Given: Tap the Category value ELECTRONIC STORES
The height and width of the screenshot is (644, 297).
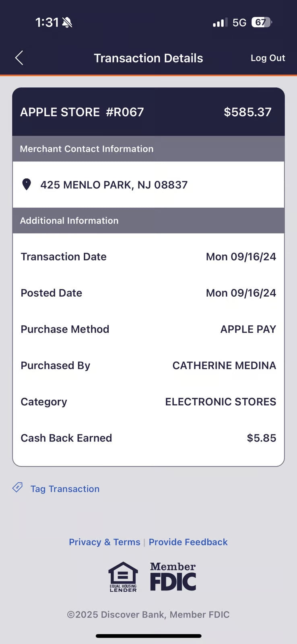Looking at the screenshot, I should coord(221,402).
